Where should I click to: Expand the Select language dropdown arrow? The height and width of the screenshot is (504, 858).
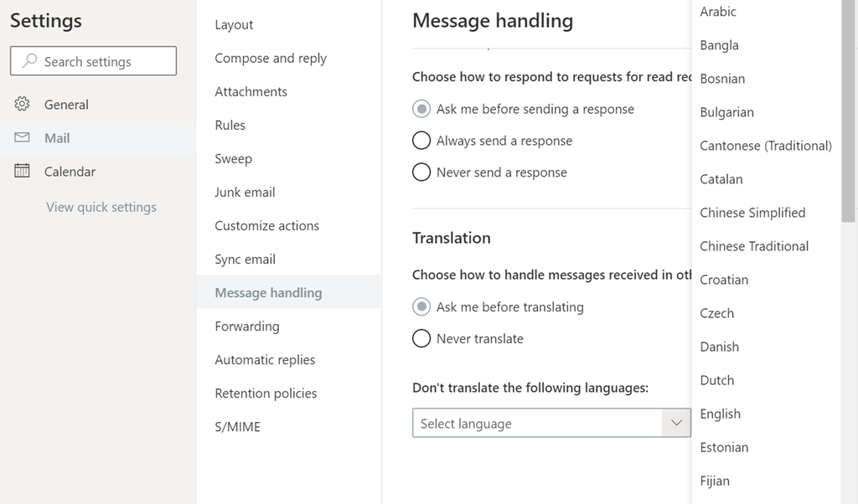[676, 423]
